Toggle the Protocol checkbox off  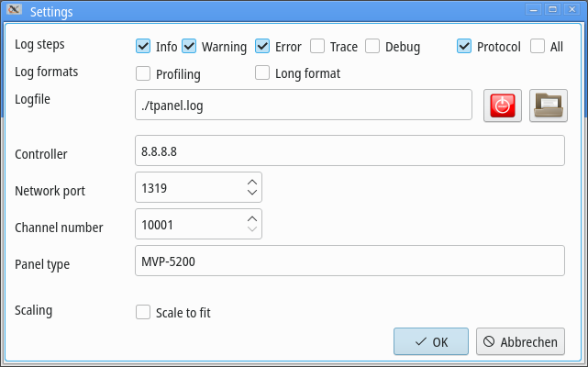coord(464,46)
